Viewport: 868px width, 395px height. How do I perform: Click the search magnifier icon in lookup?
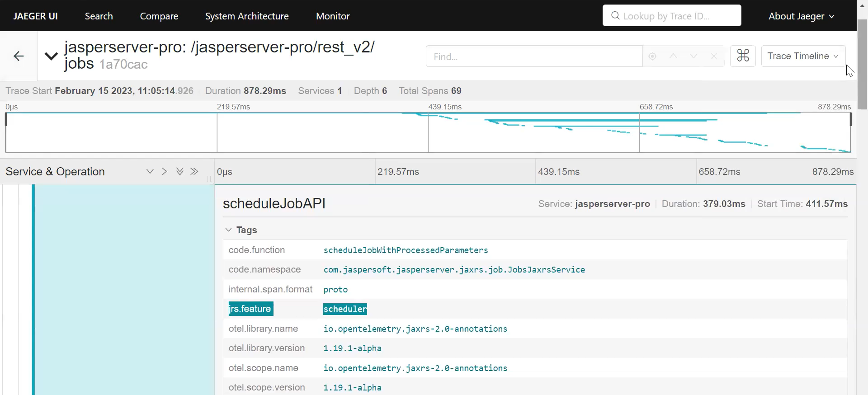tap(615, 16)
